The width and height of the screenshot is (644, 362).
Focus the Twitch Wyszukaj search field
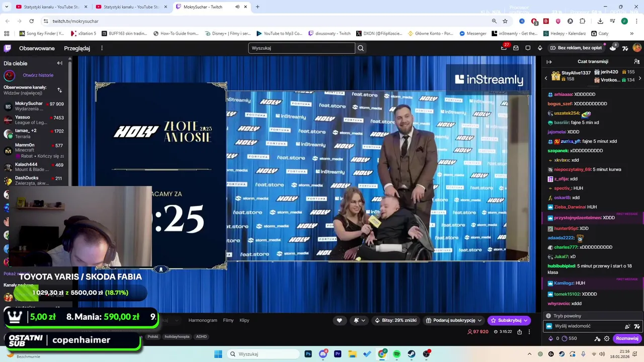tap(301, 48)
